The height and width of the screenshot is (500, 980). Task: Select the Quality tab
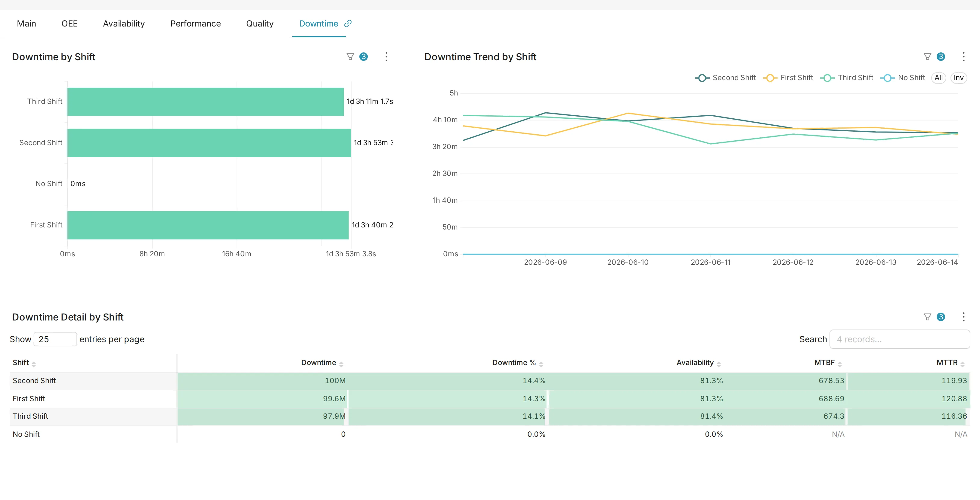point(259,23)
